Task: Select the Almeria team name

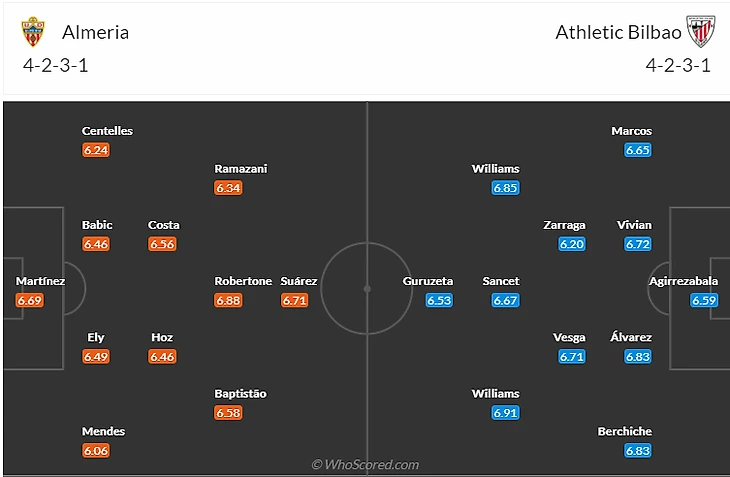Action: (95, 32)
